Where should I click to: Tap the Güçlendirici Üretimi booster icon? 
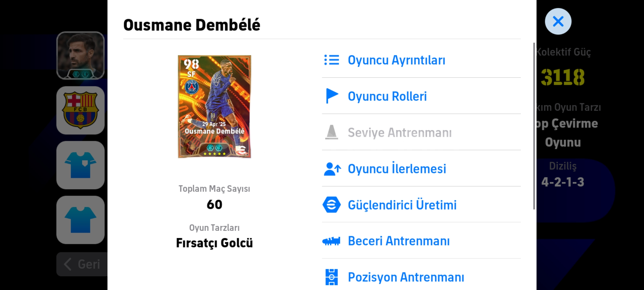tap(332, 205)
